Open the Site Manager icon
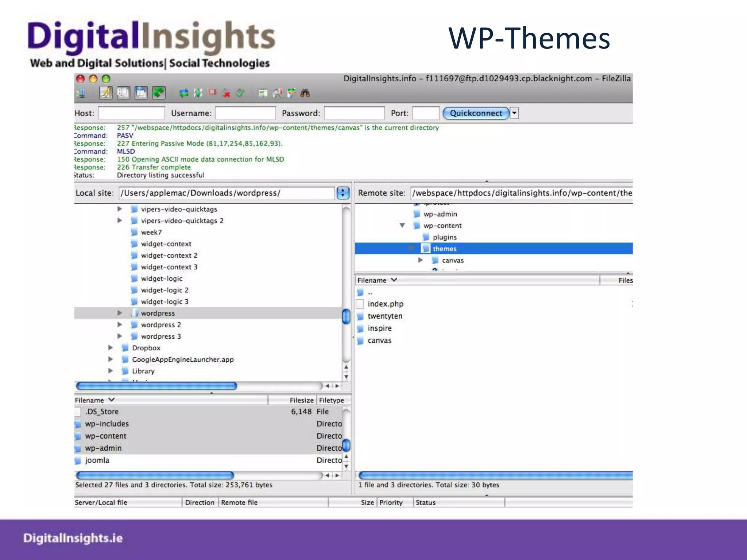 click(x=81, y=93)
